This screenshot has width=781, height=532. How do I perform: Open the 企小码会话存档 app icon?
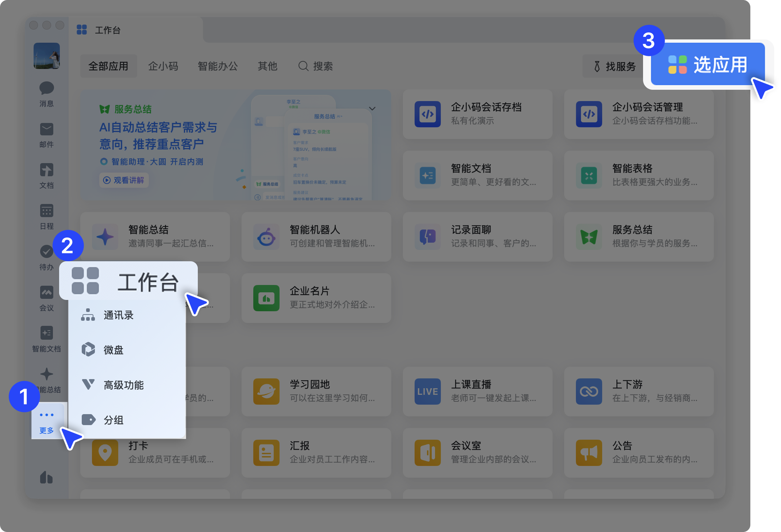point(428,114)
